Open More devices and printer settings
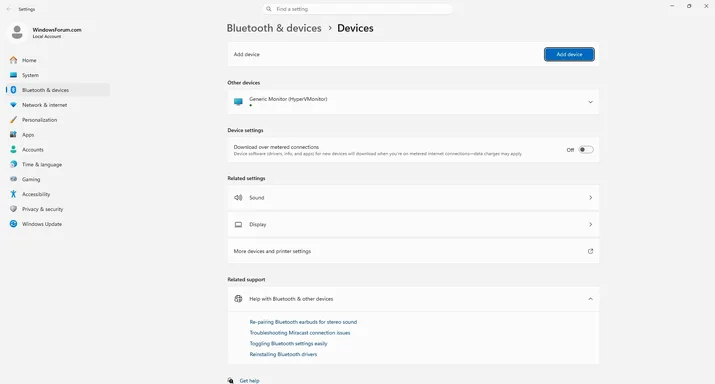 click(x=413, y=251)
